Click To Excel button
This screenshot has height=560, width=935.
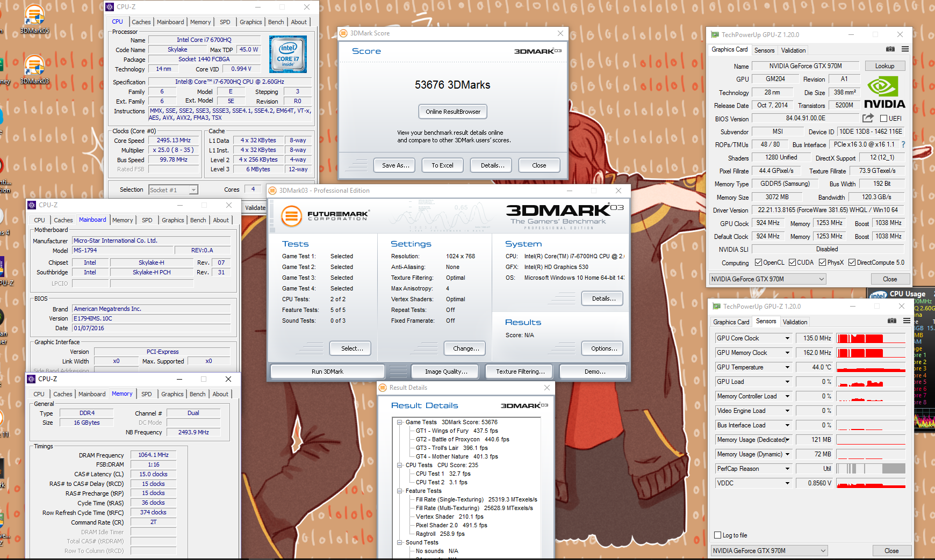tap(442, 165)
